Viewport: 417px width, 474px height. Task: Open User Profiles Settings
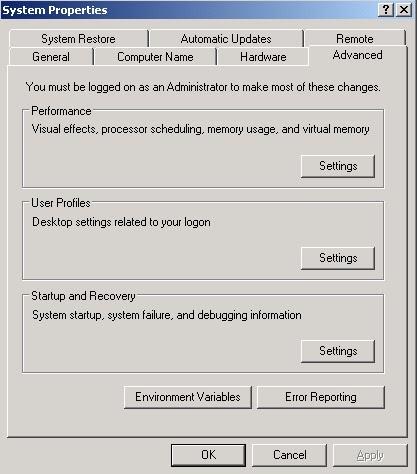pos(338,258)
